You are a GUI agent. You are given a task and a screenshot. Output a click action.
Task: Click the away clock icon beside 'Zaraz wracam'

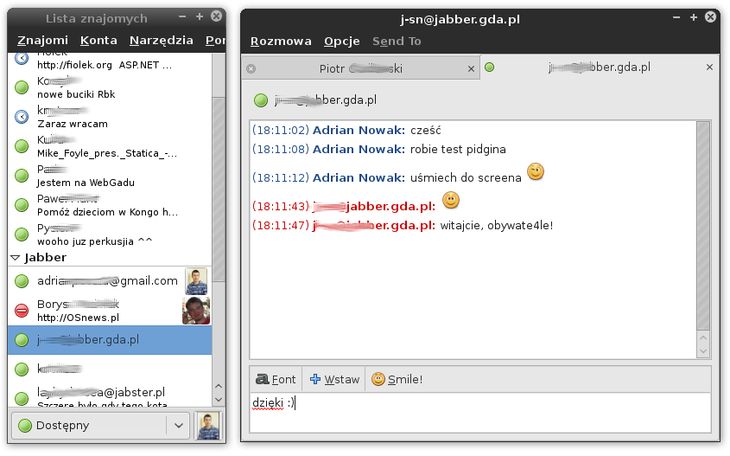(21, 116)
